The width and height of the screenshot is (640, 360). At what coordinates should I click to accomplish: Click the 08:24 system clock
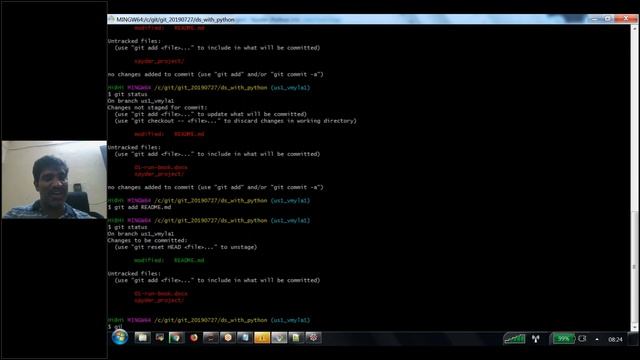616,339
